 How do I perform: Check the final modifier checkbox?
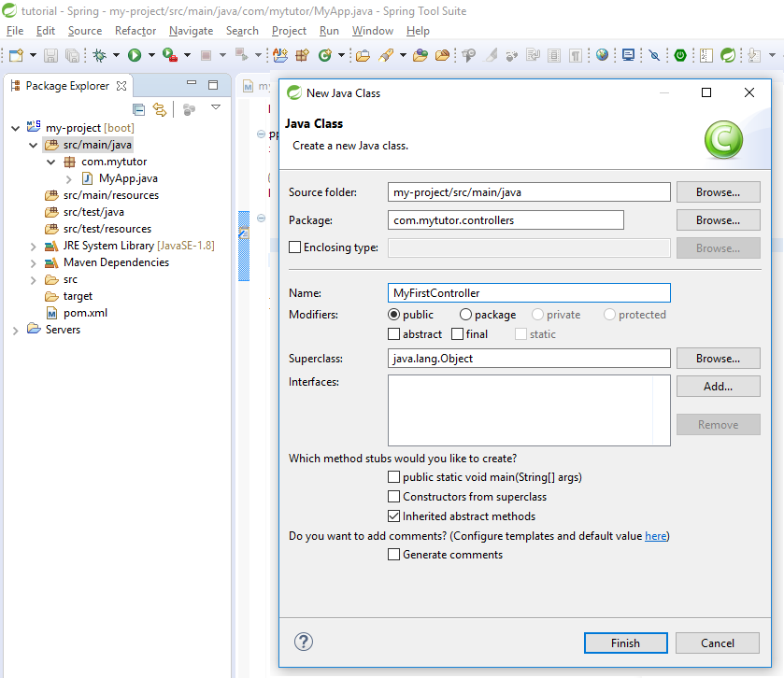click(458, 333)
